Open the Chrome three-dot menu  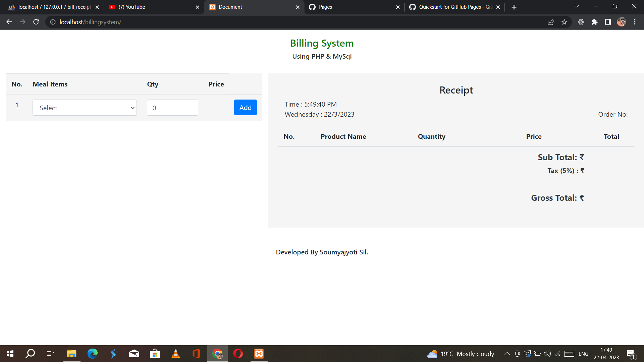pyautogui.click(x=635, y=22)
